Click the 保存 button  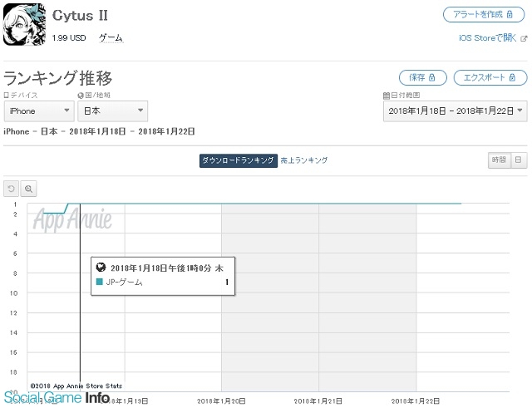pyautogui.click(x=423, y=77)
